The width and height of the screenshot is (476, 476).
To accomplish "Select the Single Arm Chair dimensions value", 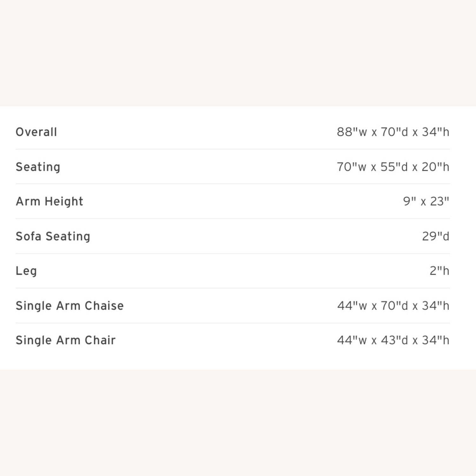I will [x=393, y=340].
